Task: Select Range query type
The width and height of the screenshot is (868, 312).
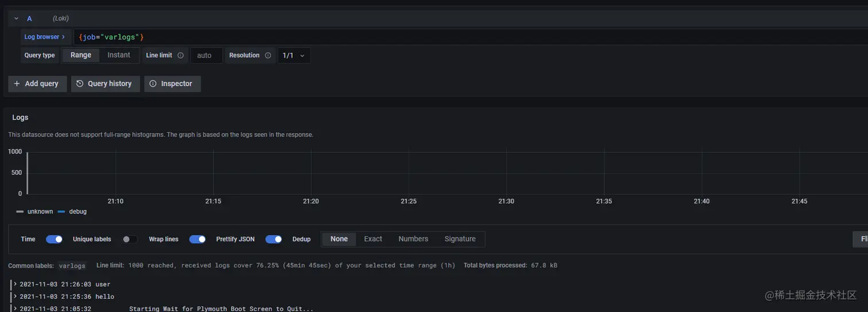Action: (81, 55)
